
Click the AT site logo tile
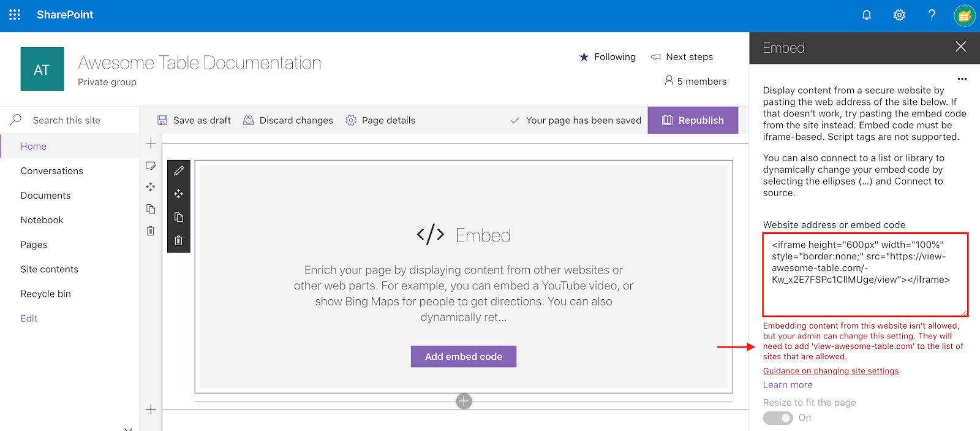coord(42,69)
